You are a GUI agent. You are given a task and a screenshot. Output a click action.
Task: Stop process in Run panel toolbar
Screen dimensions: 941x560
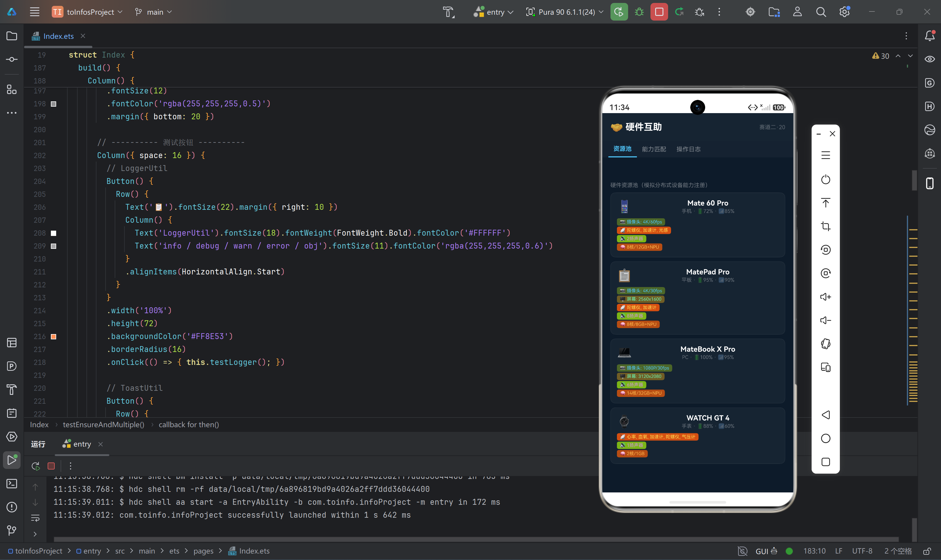(x=51, y=466)
